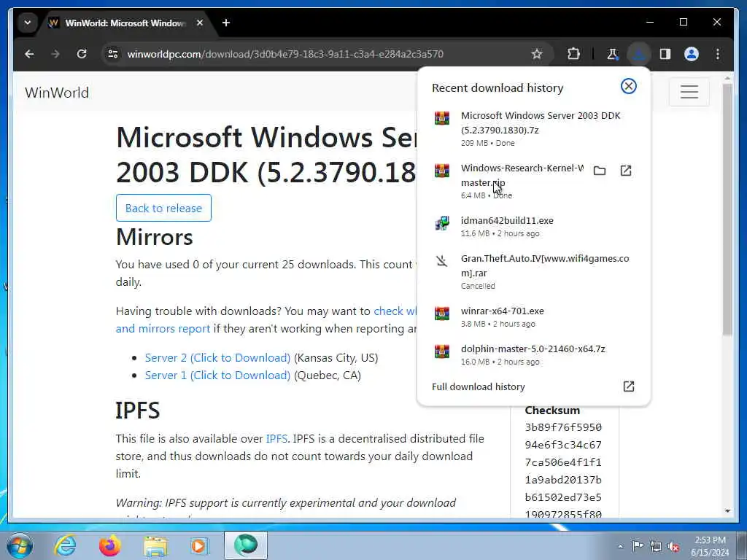Screen dimensions: 747x560
Task: Open a new browser tab
Action: tap(226, 23)
